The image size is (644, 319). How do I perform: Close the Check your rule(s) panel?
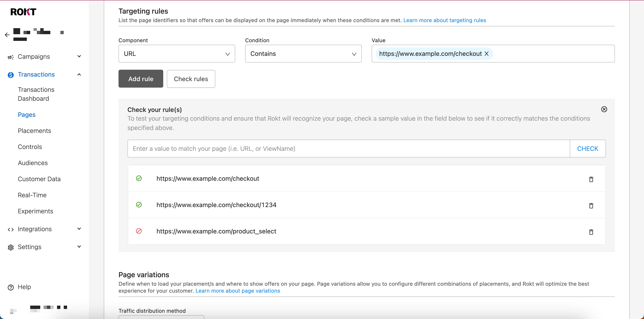pyautogui.click(x=604, y=109)
